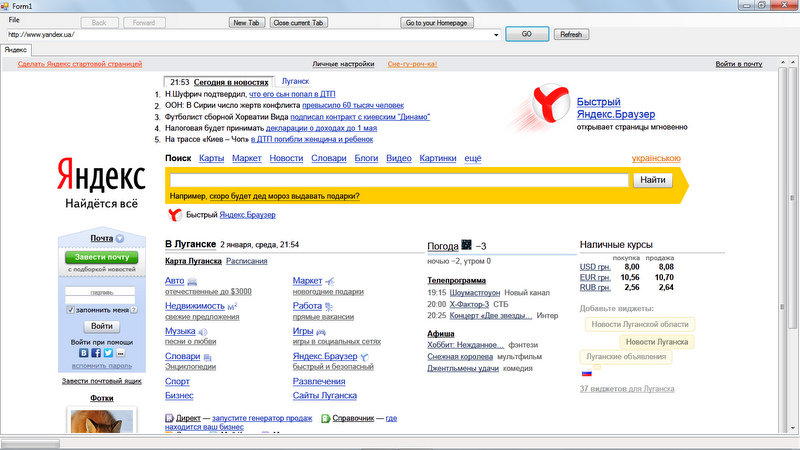Click the speaker icon next to Музыка

click(203, 332)
